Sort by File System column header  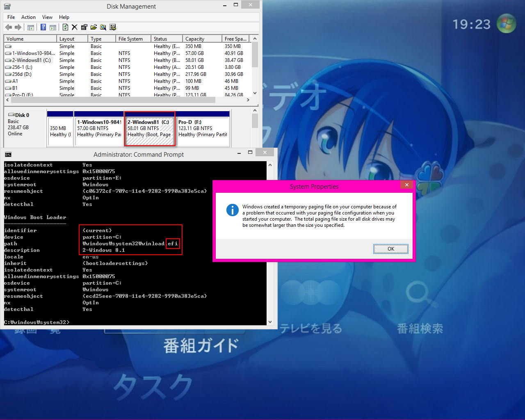click(132, 39)
